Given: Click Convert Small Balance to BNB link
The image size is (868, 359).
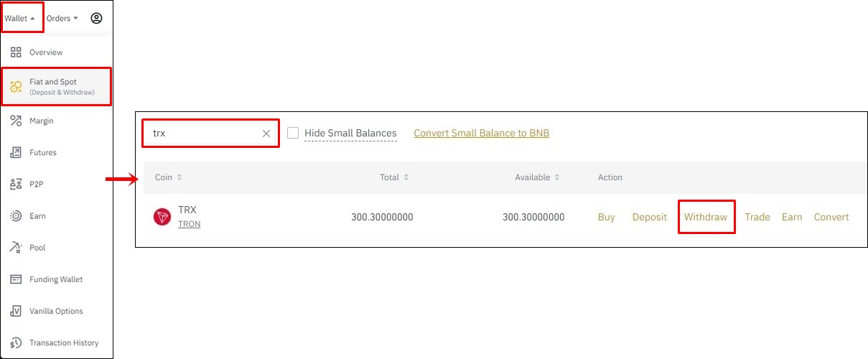Looking at the screenshot, I should tap(482, 133).
